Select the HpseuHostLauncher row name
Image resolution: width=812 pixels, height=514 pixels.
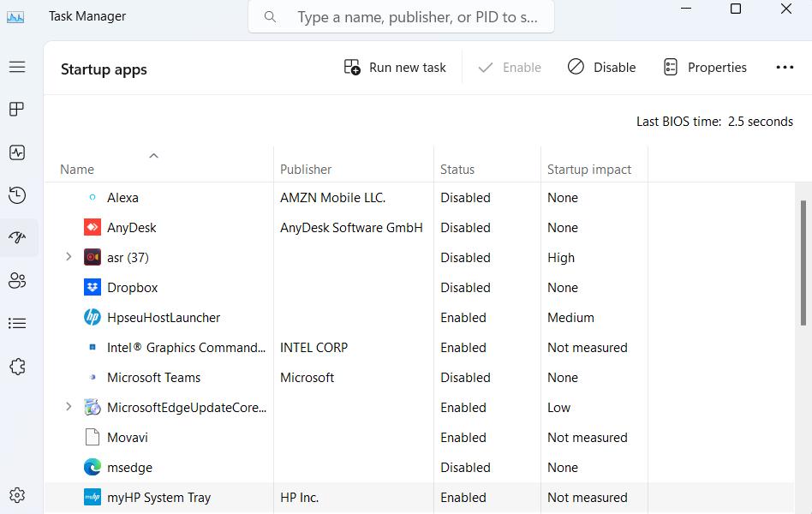pyautogui.click(x=164, y=318)
